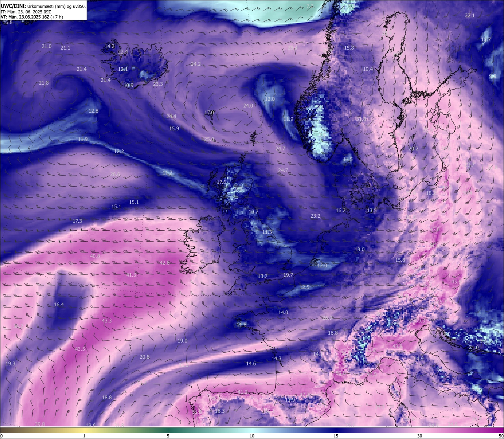Click the 20.8 value west of Biscay
The height and width of the screenshot is (439, 504).
(145, 357)
